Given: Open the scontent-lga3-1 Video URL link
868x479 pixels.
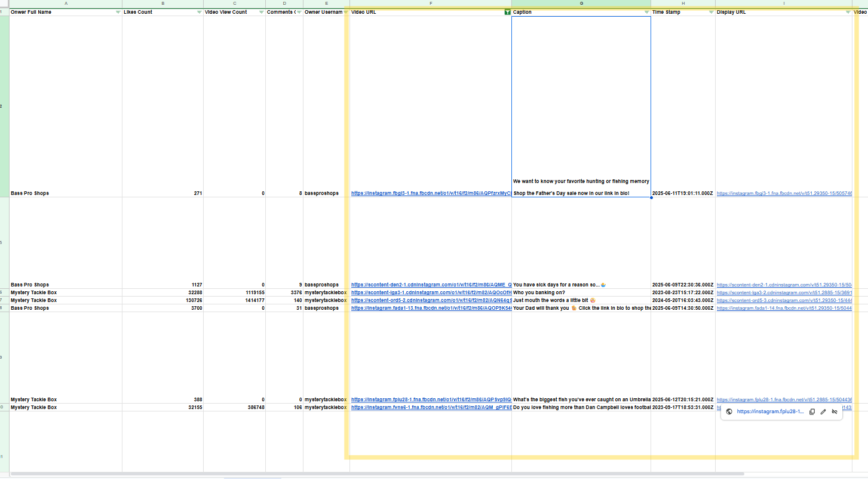Looking at the screenshot, I should coord(431,292).
